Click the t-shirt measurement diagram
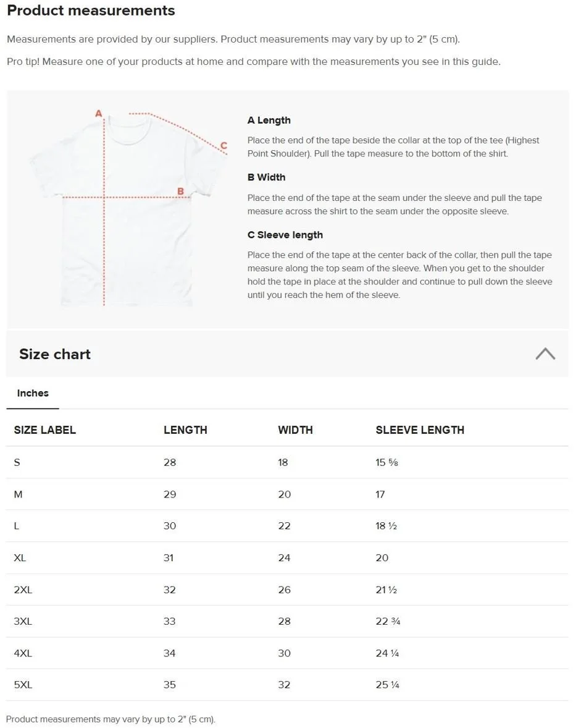578x728 pixels. point(128,208)
